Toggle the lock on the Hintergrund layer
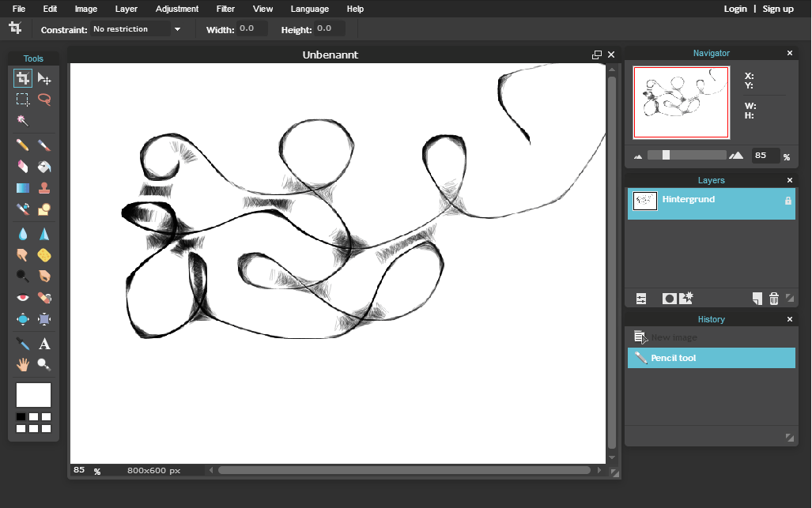The image size is (812, 508). [x=787, y=201]
